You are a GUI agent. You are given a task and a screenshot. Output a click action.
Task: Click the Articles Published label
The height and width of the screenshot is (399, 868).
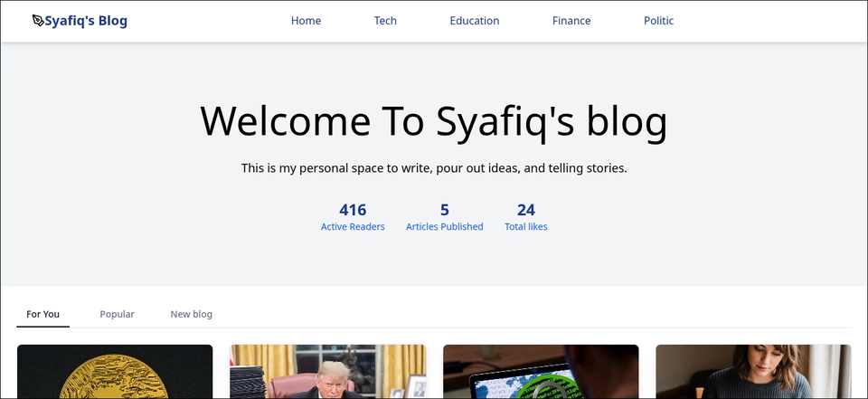pyautogui.click(x=444, y=227)
